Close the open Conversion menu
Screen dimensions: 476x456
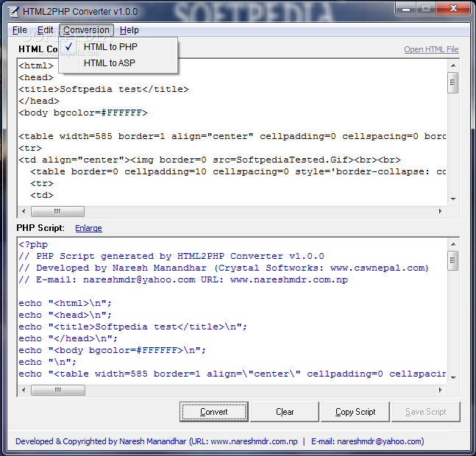point(86,30)
